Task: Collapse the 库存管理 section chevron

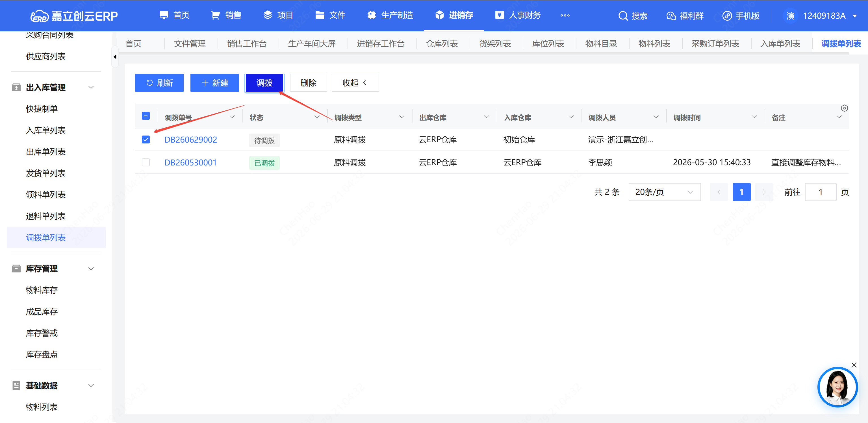Action: tap(91, 269)
